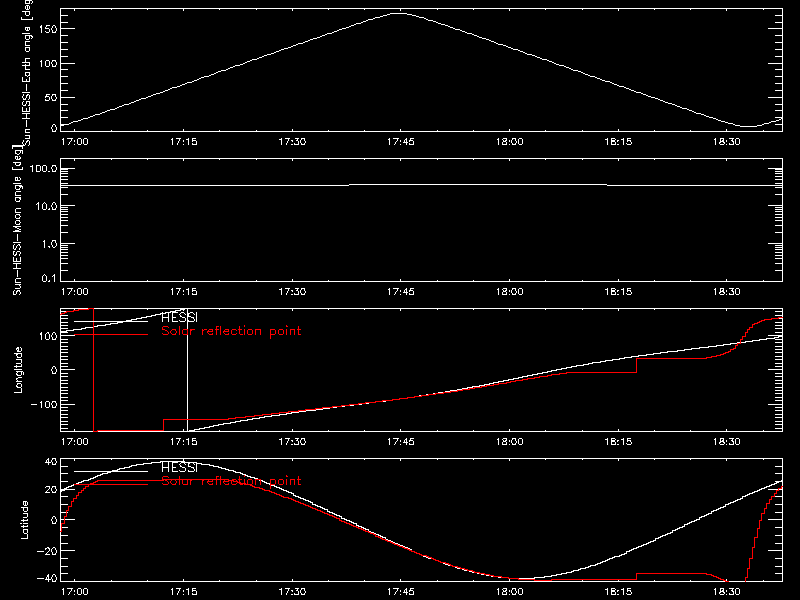Click the peak of the Sun-HESSI-Earth curve
The height and width of the screenshot is (600, 800).
pos(398,14)
